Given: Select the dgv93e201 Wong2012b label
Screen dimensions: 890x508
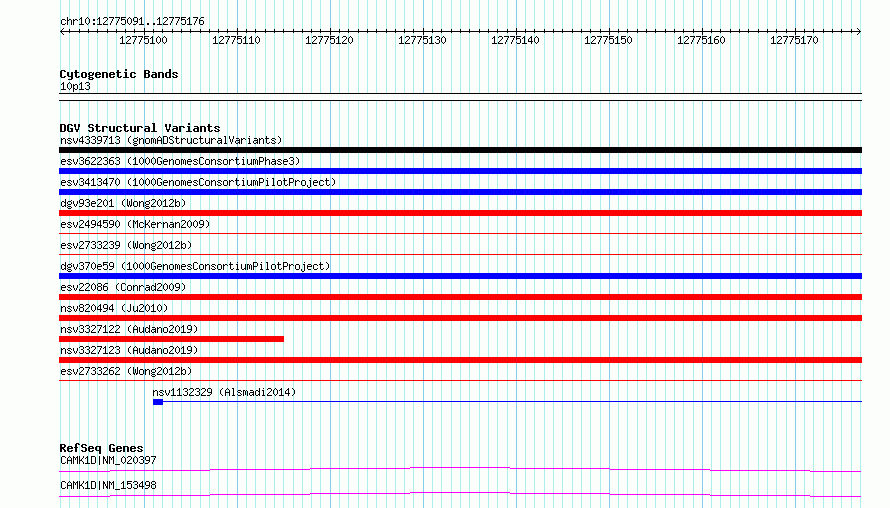Looking at the screenshot, I should (x=123, y=203).
